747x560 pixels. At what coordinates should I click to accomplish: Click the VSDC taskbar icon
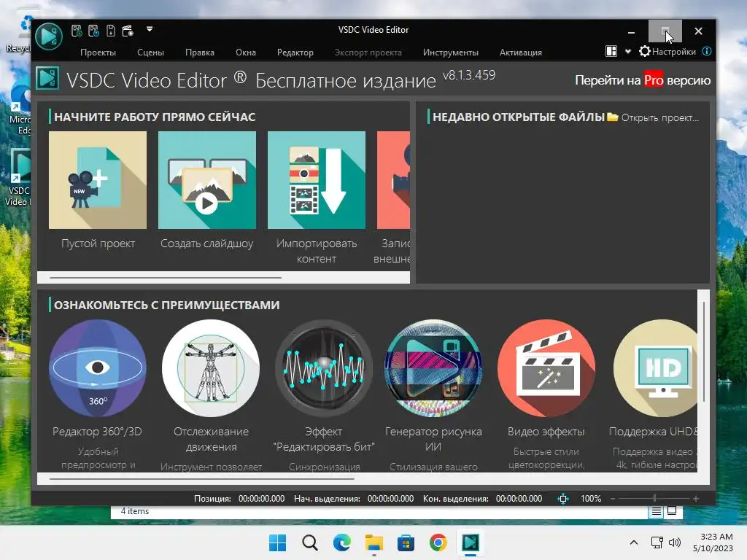471,542
